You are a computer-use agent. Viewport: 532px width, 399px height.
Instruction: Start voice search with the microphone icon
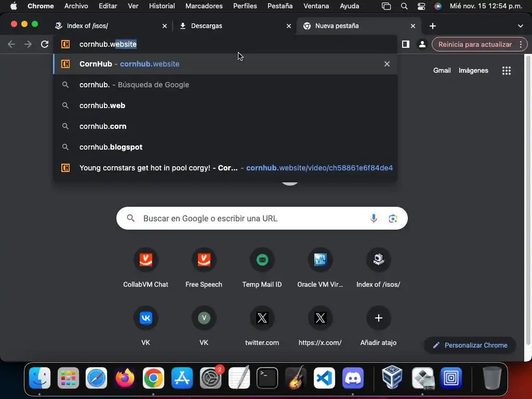[x=374, y=219]
